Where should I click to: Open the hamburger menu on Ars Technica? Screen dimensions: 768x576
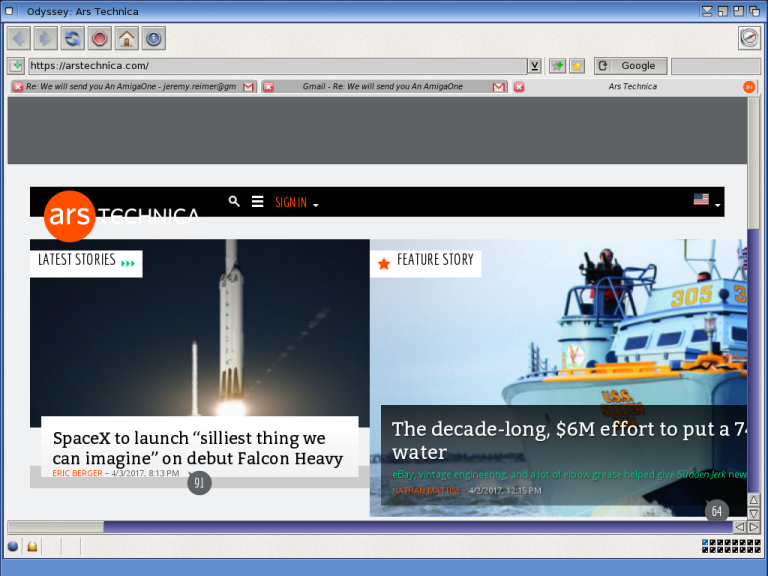[257, 201]
